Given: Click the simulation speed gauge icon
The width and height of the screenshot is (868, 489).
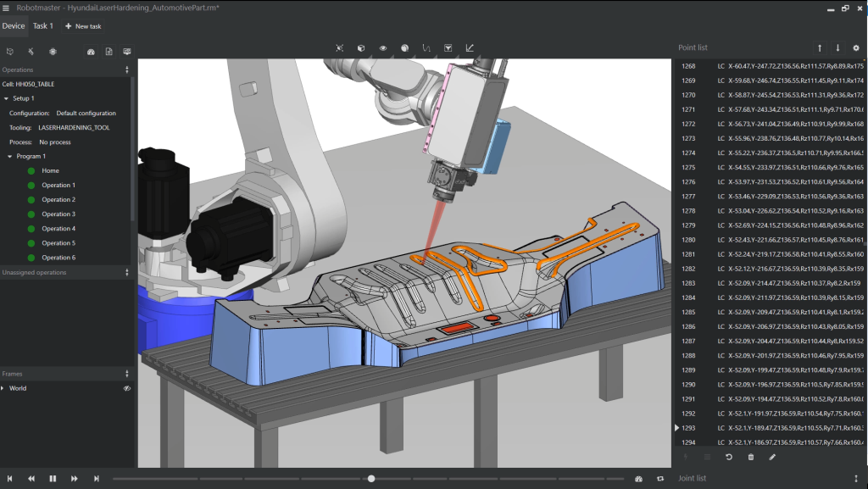Looking at the screenshot, I should [638, 479].
